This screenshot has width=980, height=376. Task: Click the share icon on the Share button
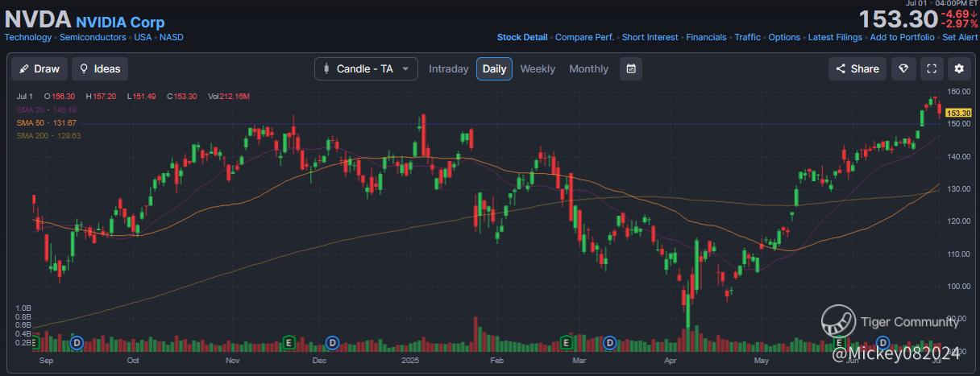pyautogui.click(x=841, y=68)
